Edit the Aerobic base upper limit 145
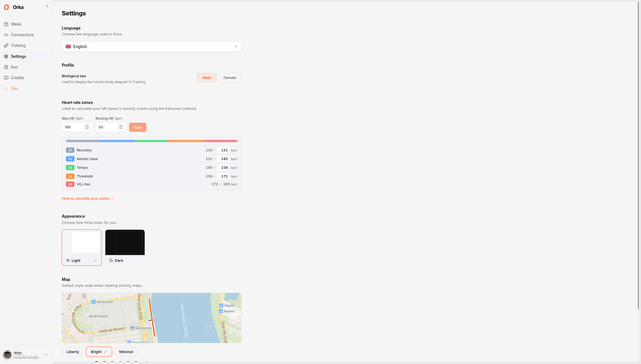This screenshot has height=364, width=641. pos(223,159)
